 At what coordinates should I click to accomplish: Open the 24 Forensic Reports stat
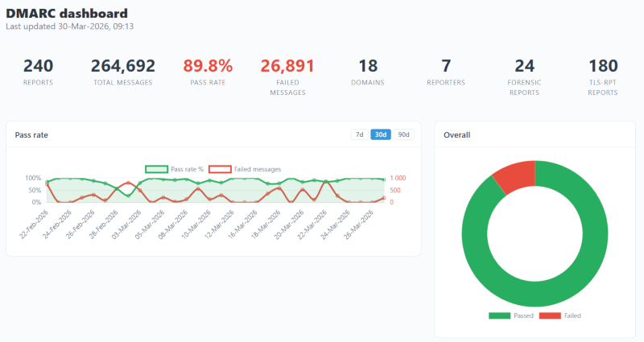(x=524, y=76)
